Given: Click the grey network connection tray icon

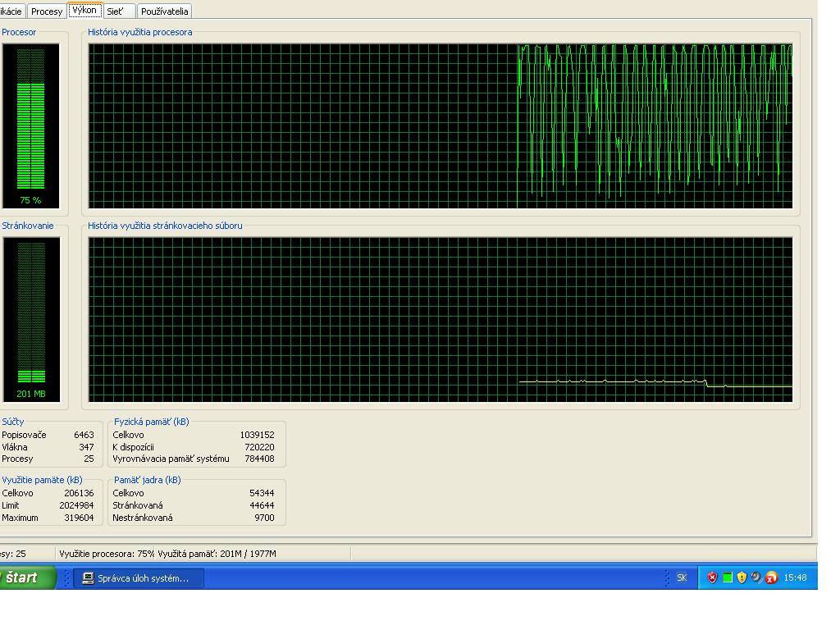Looking at the screenshot, I should tap(756, 577).
